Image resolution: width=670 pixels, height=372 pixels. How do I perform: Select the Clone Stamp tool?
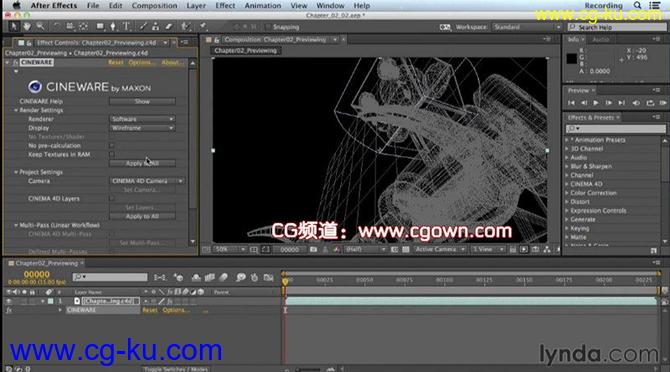click(x=156, y=26)
